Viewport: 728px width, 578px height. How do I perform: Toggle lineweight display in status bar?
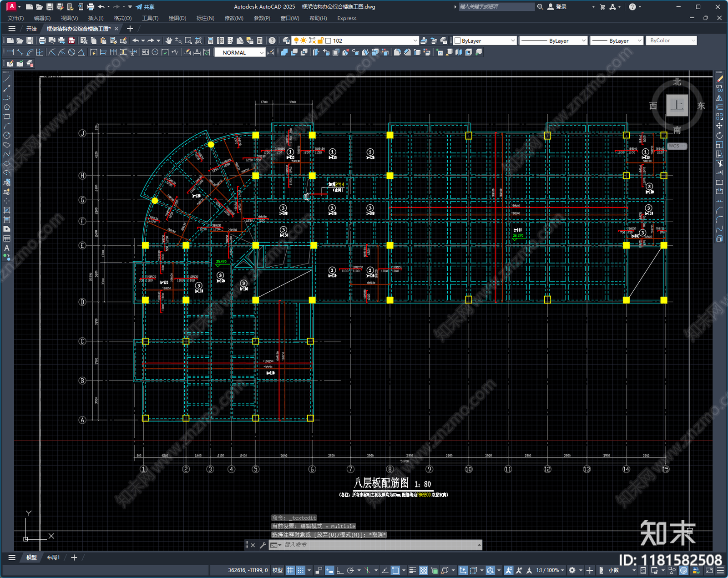(x=413, y=570)
